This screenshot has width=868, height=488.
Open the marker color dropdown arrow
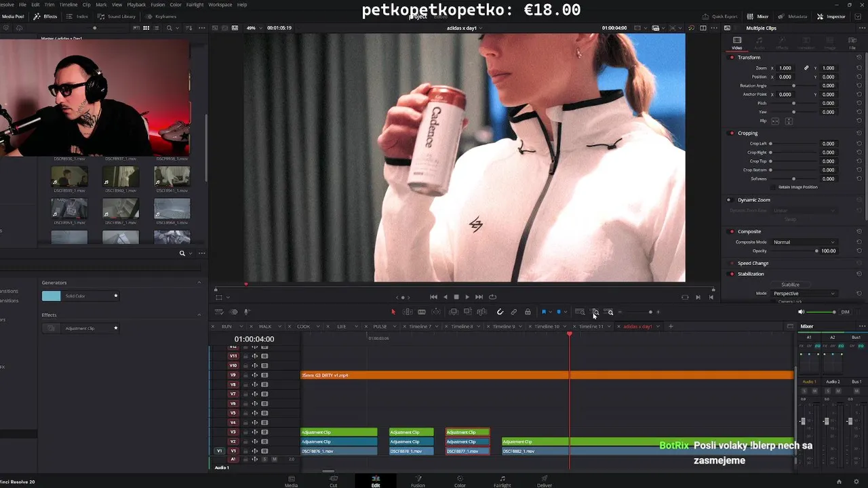click(x=565, y=312)
